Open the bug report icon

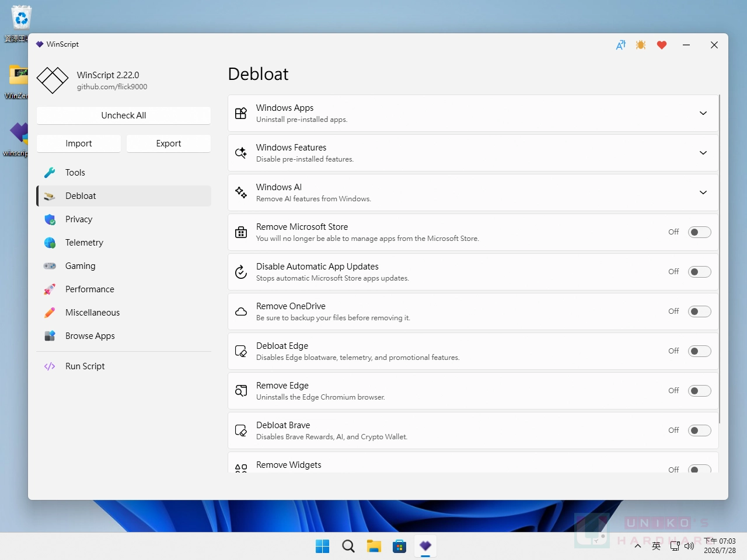pyautogui.click(x=641, y=45)
